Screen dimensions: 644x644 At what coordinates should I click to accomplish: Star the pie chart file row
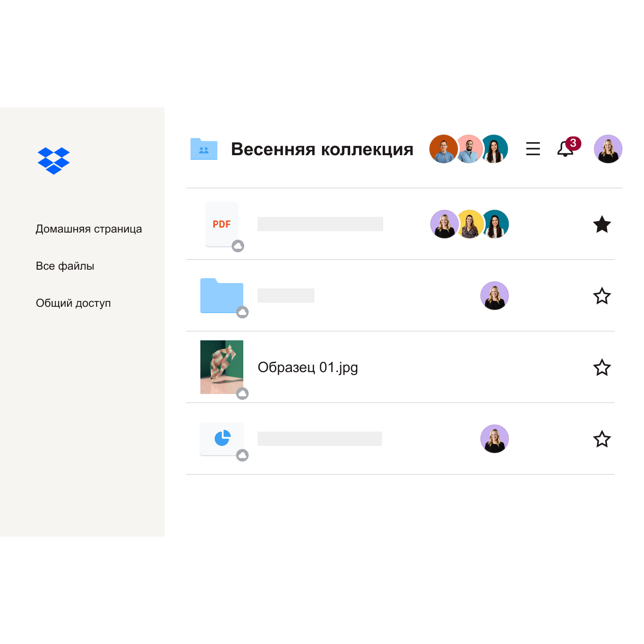[x=602, y=439]
